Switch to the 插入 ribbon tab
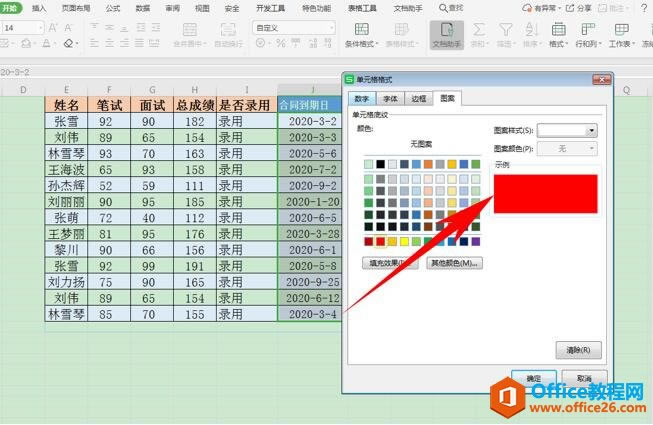The image size is (653, 425). (x=39, y=8)
